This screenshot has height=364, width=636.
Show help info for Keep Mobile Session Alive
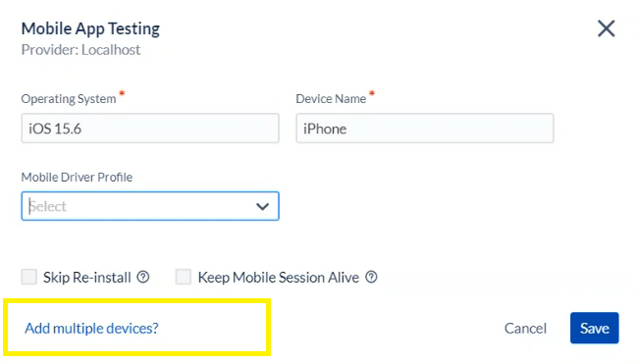[x=371, y=278]
